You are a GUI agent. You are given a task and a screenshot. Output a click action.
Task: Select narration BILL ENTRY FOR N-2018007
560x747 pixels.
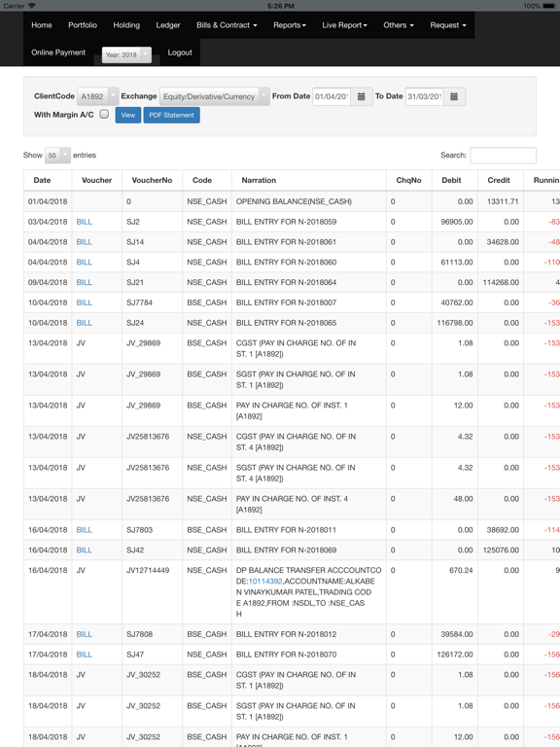point(286,302)
